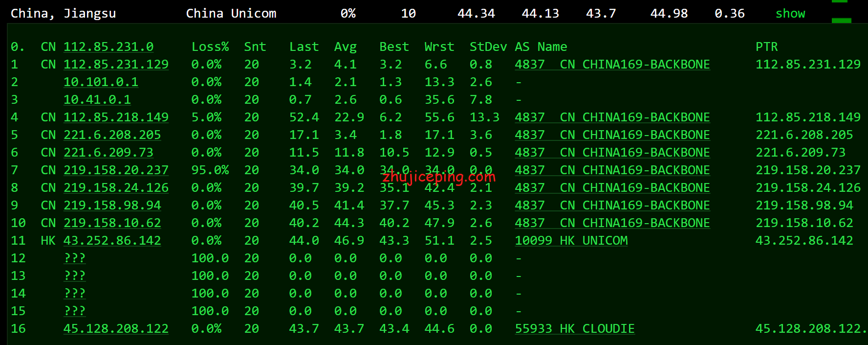Select the 'Best' column header

point(394,46)
